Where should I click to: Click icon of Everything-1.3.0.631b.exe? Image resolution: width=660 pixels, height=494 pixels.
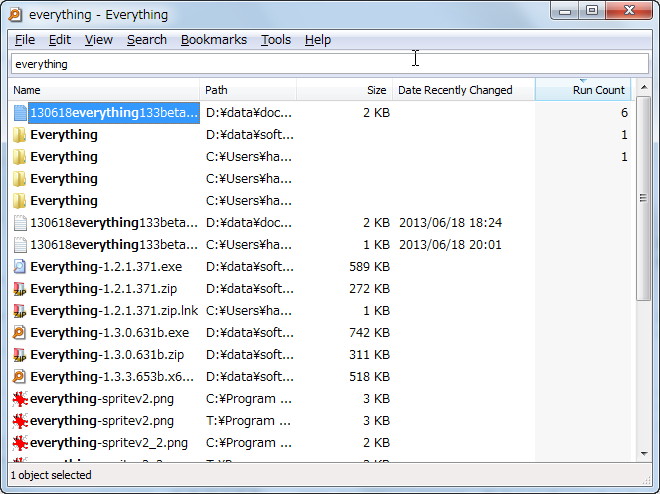19,332
